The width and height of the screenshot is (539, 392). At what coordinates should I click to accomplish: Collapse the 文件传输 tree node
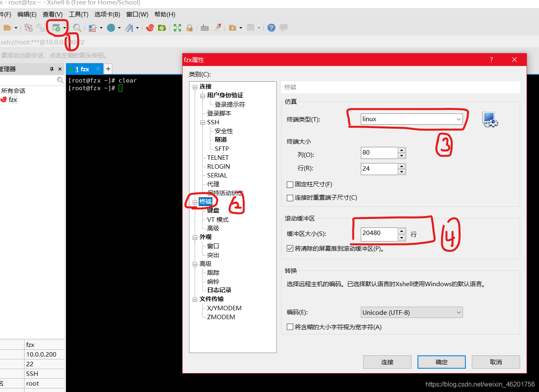[x=195, y=299]
